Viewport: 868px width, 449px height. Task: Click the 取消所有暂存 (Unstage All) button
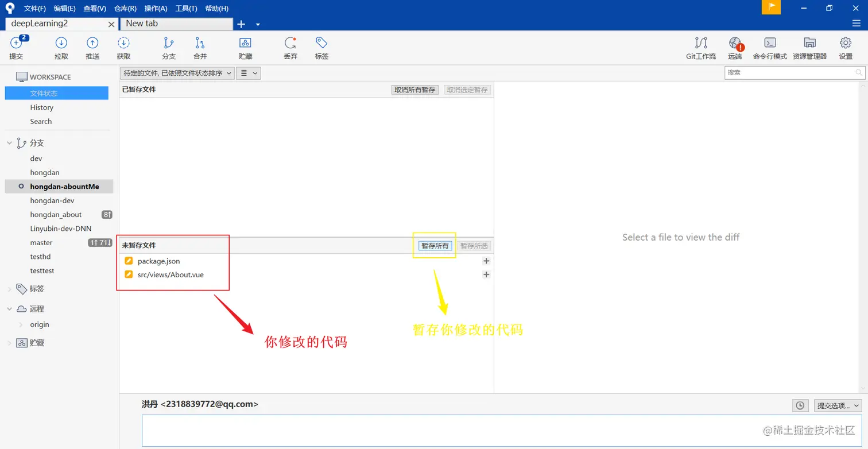[x=415, y=90]
